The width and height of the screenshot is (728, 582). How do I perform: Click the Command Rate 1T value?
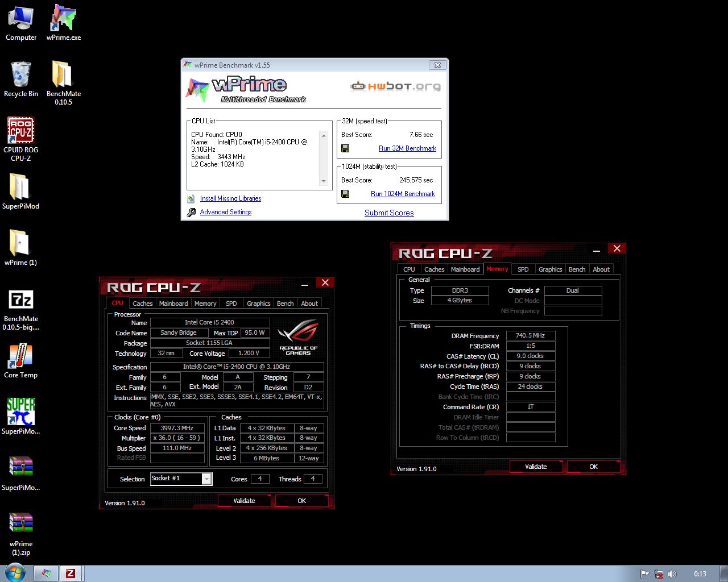[530, 407]
